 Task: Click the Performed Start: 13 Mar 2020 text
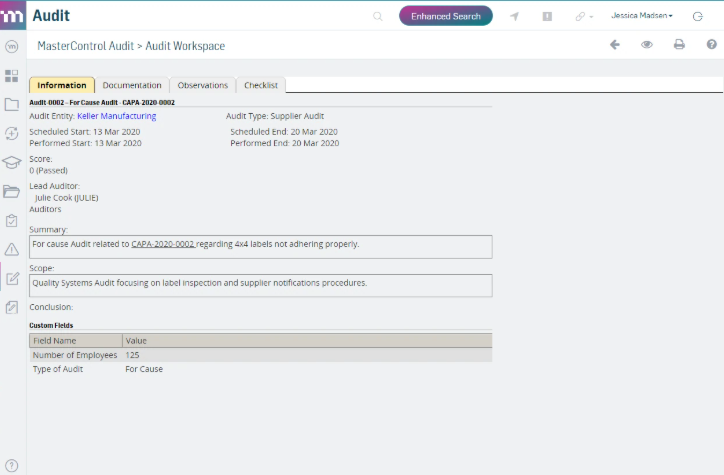85,144
